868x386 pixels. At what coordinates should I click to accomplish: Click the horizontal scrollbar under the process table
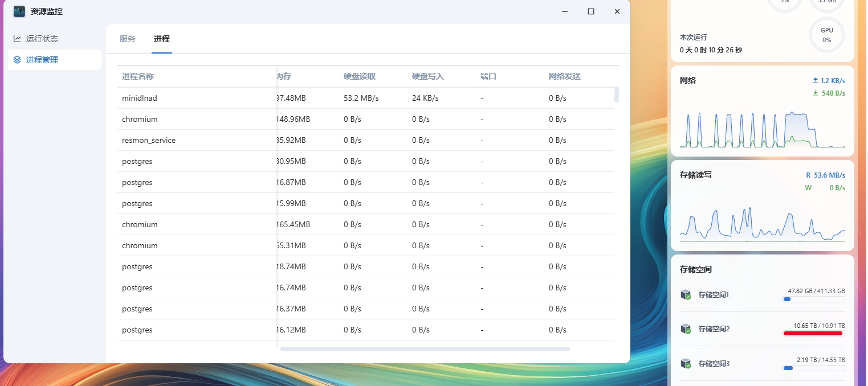click(x=425, y=349)
